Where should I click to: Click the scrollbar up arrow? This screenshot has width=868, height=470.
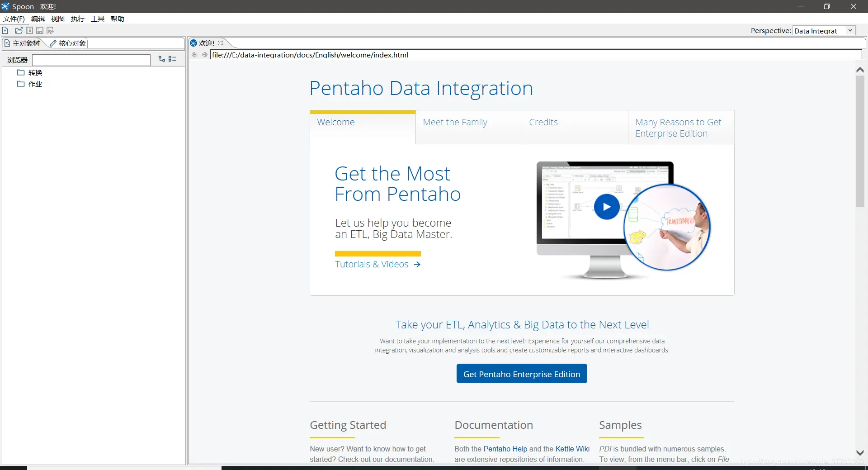[x=860, y=70]
